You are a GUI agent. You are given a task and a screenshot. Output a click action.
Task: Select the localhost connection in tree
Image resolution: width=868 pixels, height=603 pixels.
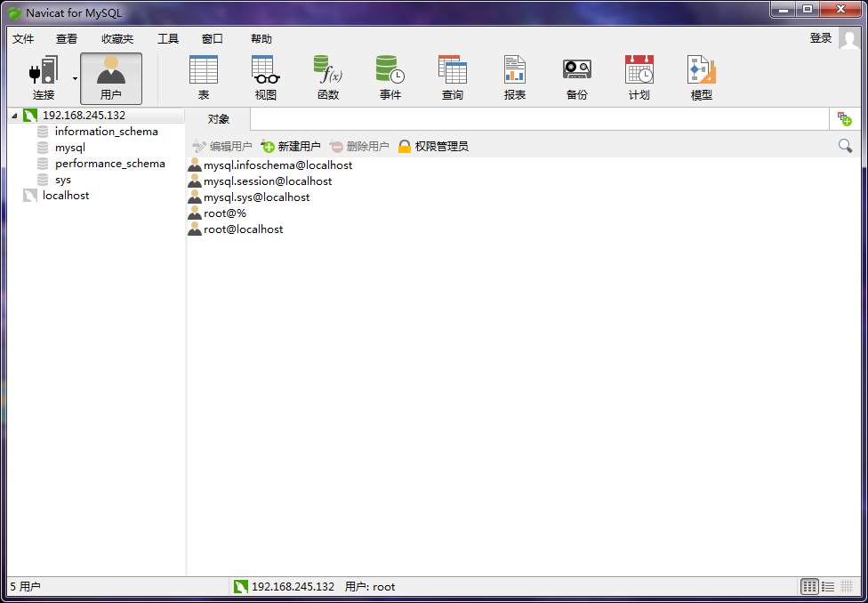[65, 196]
